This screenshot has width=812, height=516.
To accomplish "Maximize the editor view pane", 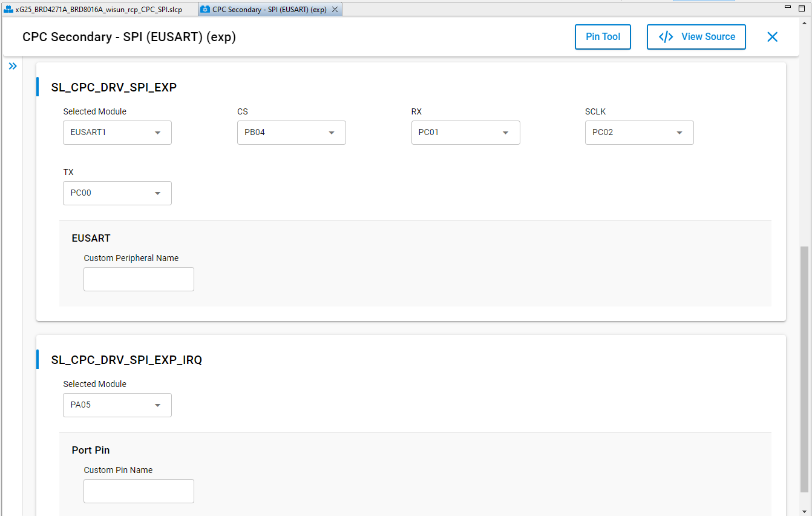I will [x=802, y=8].
